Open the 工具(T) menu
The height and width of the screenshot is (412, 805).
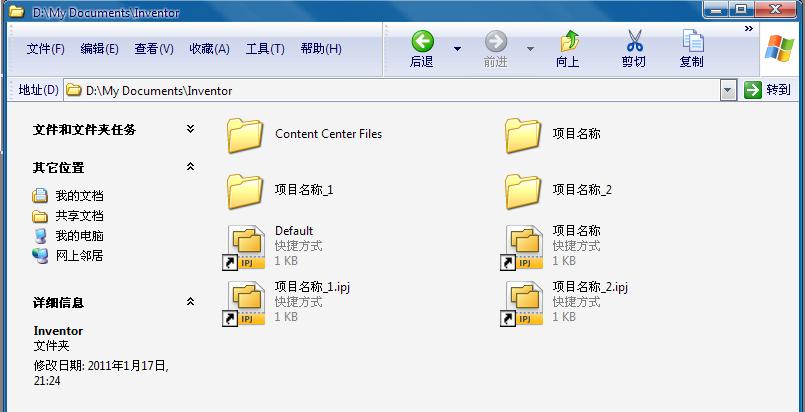tap(265, 49)
